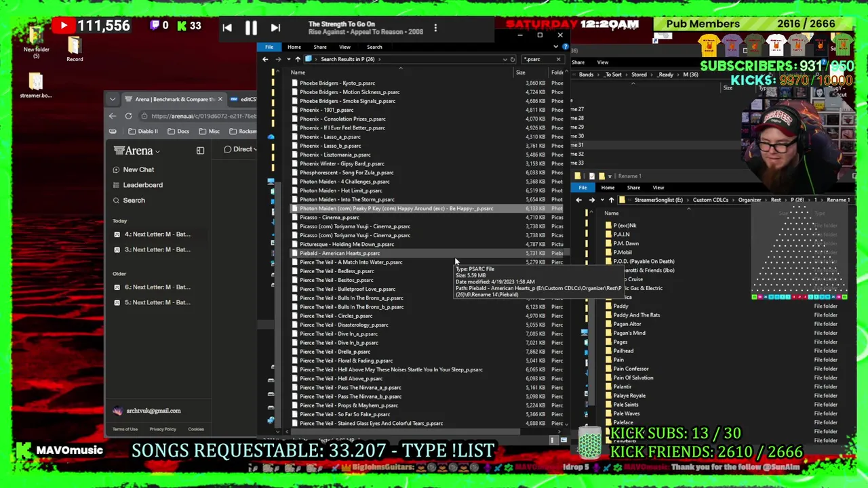The image size is (868, 488).
Task: Clear the *.psarc search box
Action: (x=558, y=59)
